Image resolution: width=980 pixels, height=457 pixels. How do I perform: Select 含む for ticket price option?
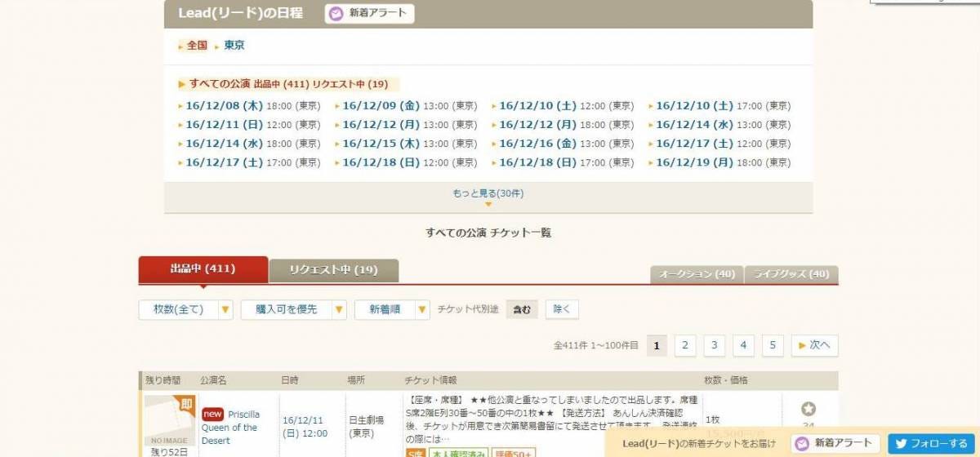tap(522, 309)
